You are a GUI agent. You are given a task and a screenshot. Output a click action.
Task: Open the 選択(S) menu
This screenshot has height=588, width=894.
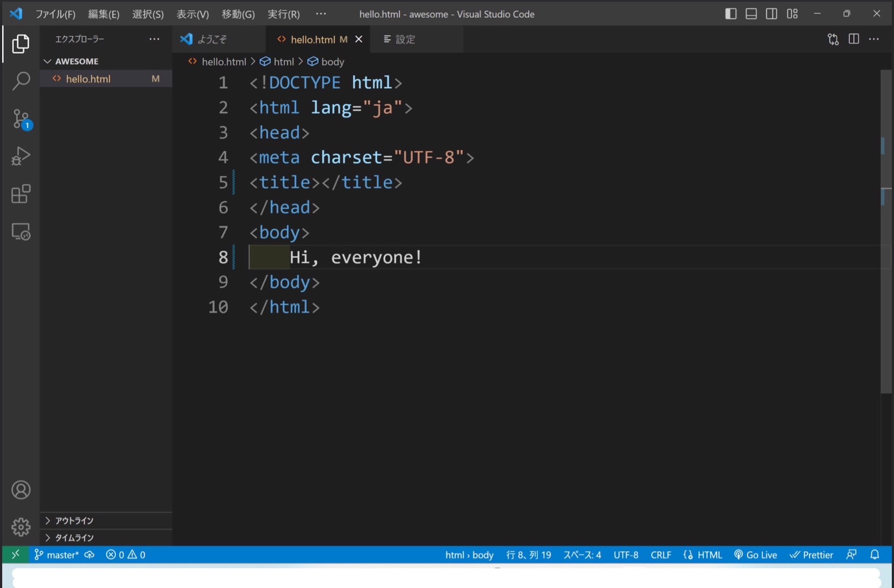pyautogui.click(x=148, y=14)
